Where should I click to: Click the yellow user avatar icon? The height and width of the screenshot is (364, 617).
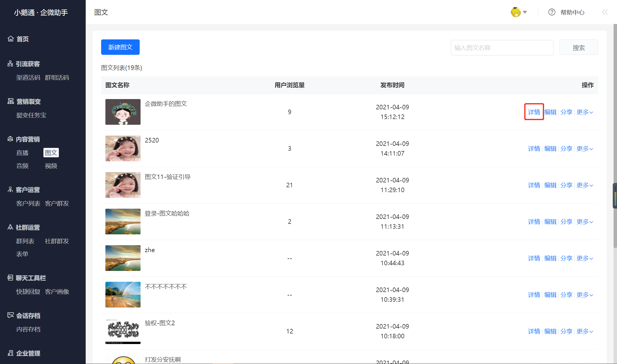(516, 12)
